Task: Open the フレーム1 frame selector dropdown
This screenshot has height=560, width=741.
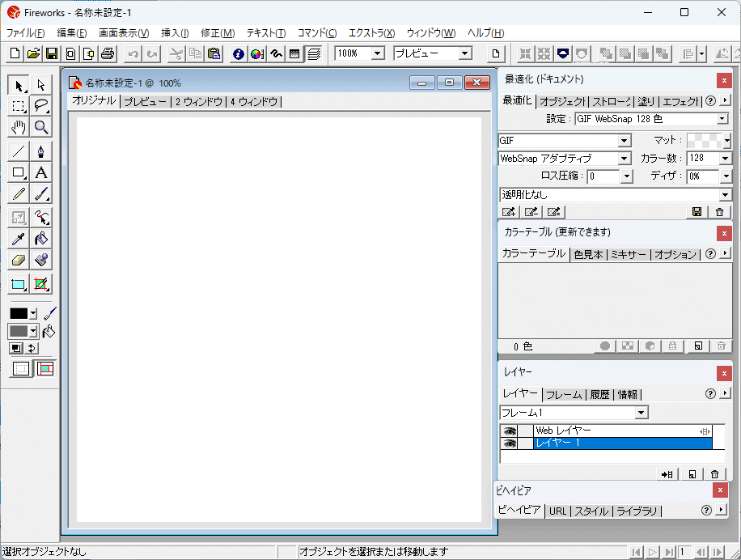Action: point(641,412)
